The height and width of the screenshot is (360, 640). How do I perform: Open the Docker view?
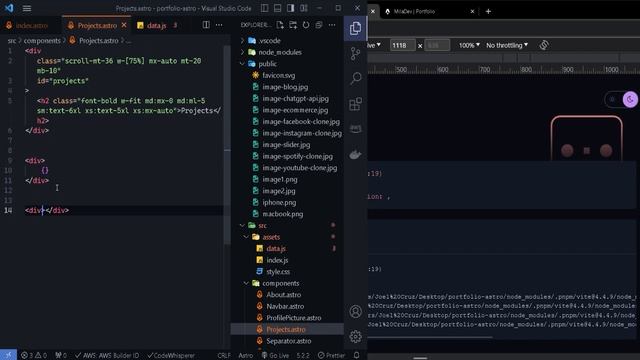point(355,155)
